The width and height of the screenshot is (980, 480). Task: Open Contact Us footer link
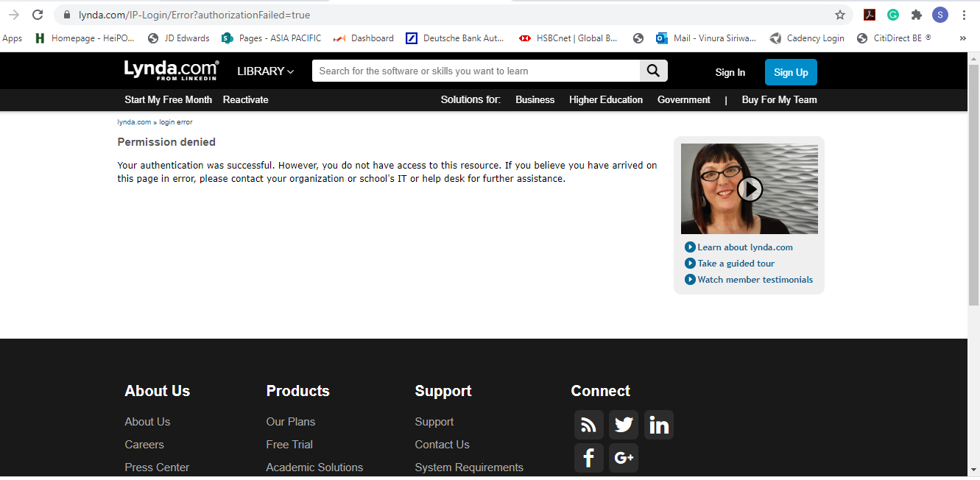pos(442,445)
